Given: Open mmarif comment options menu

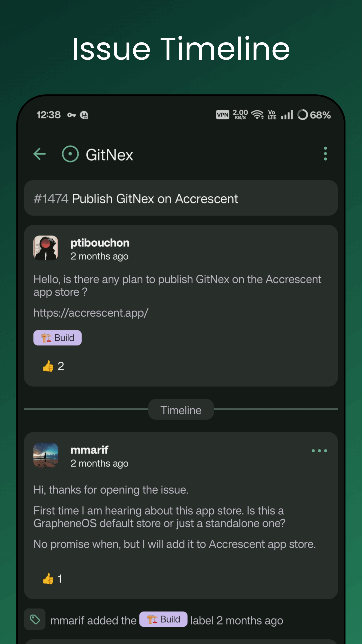Looking at the screenshot, I should click(x=319, y=451).
